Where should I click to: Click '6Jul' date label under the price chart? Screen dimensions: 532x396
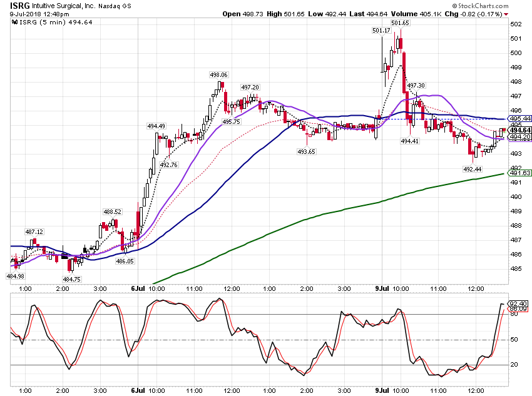pyautogui.click(x=138, y=288)
